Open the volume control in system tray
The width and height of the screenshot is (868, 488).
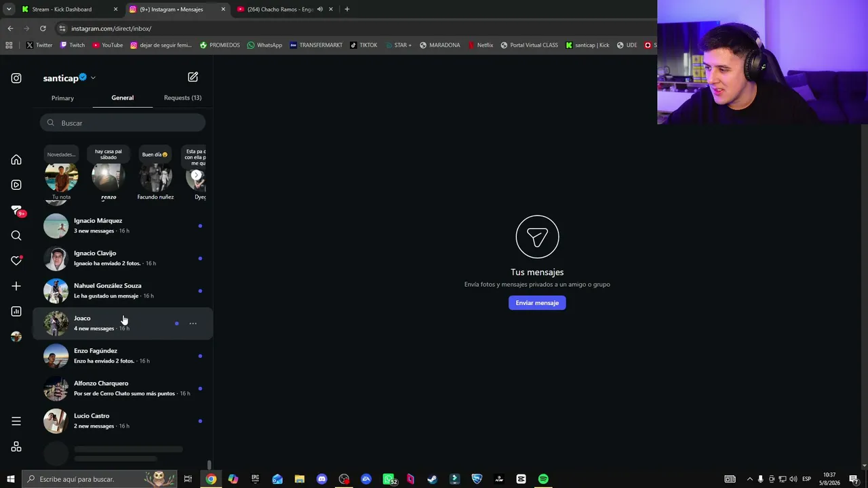click(793, 479)
